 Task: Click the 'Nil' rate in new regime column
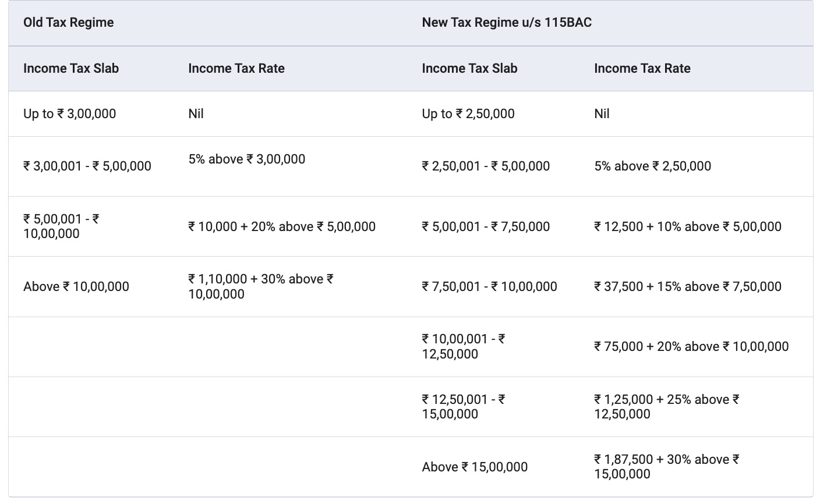(602, 113)
